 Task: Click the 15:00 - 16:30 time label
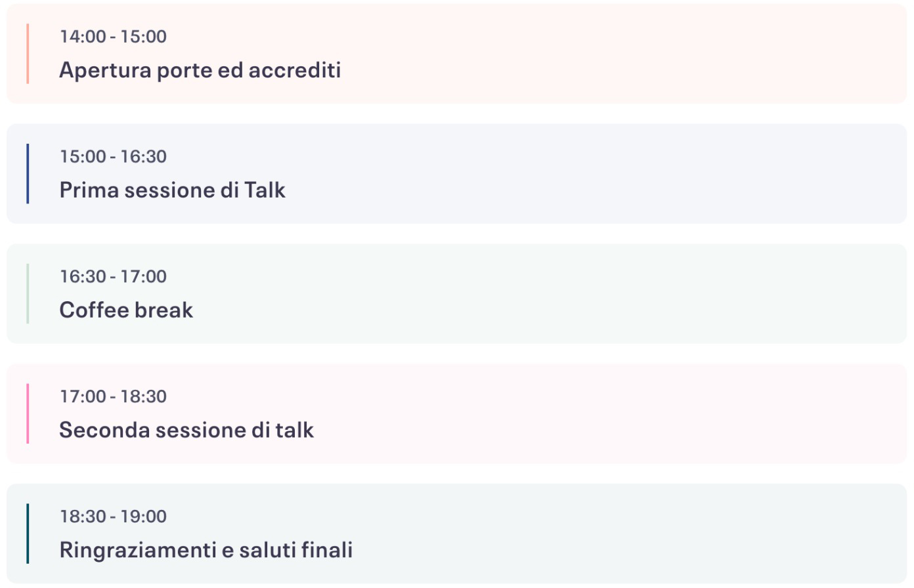pos(113,157)
